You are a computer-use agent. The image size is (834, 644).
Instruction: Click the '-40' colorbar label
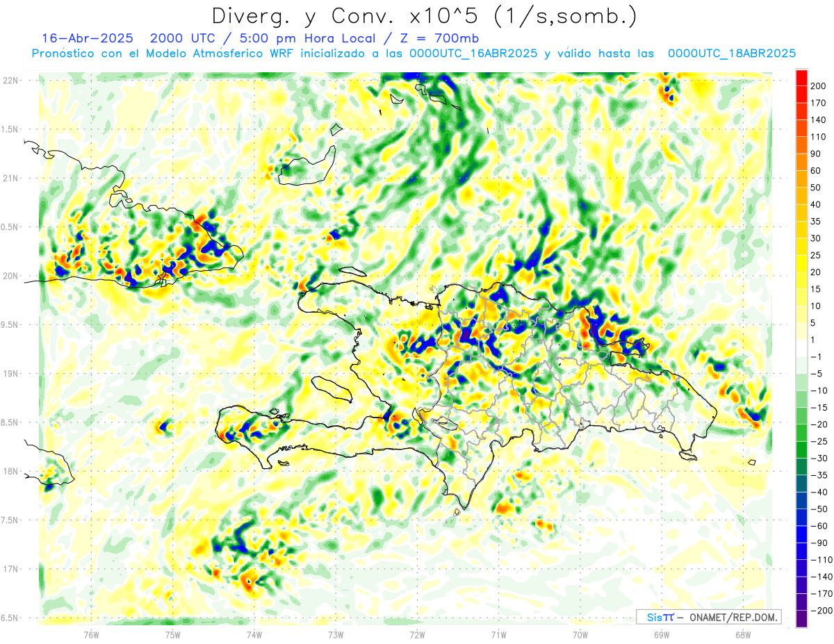(819, 493)
